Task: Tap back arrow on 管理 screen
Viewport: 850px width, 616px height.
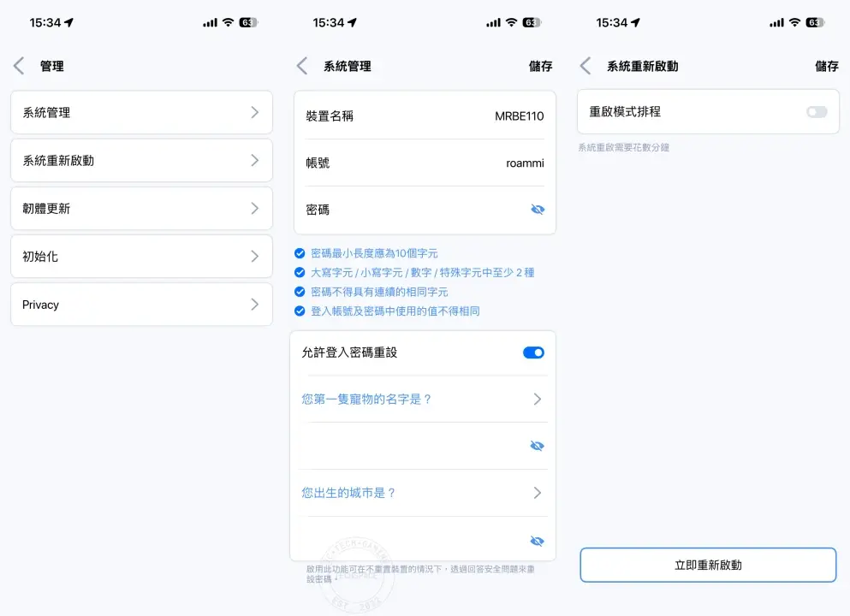Action: click(19, 66)
